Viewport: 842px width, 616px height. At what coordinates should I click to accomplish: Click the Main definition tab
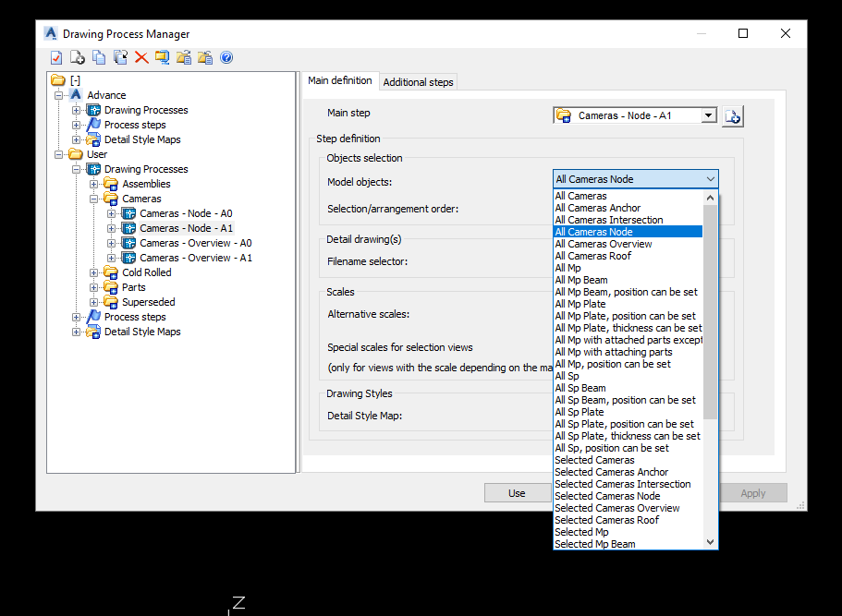(x=340, y=81)
